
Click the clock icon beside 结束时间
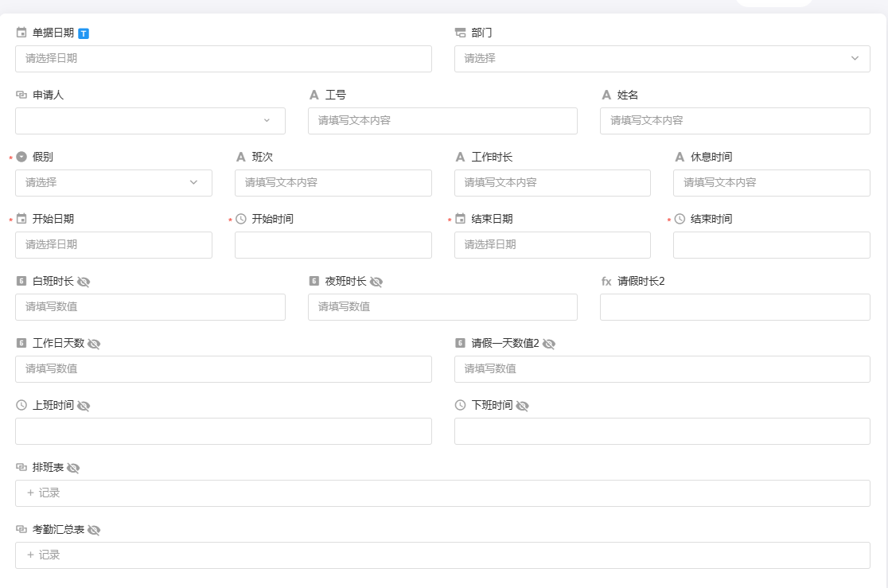tap(680, 219)
